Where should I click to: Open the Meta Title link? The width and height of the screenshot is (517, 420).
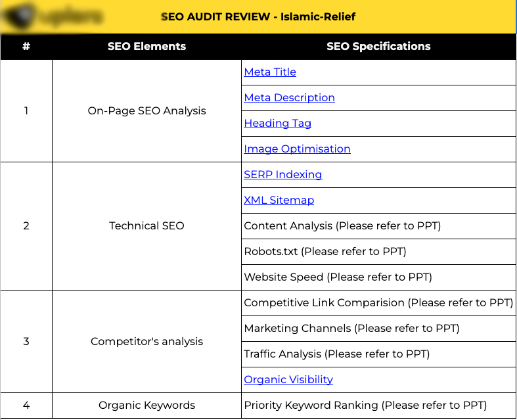270,72
